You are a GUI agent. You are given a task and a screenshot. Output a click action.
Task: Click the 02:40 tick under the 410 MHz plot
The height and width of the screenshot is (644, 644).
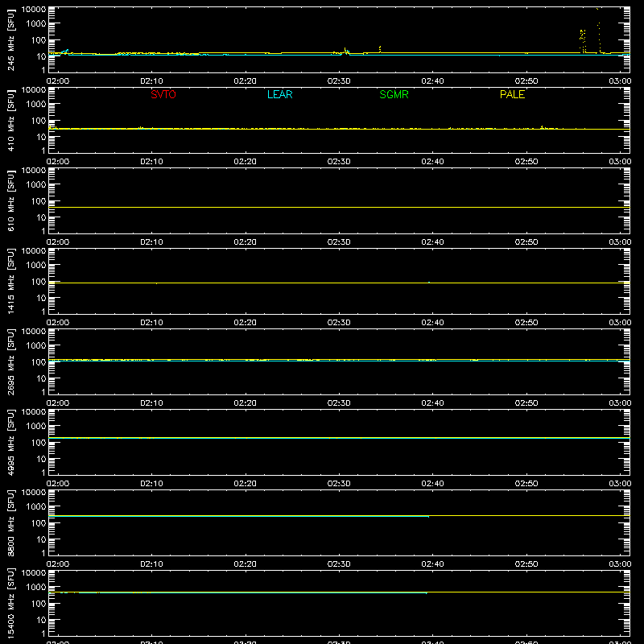pyautogui.click(x=432, y=162)
